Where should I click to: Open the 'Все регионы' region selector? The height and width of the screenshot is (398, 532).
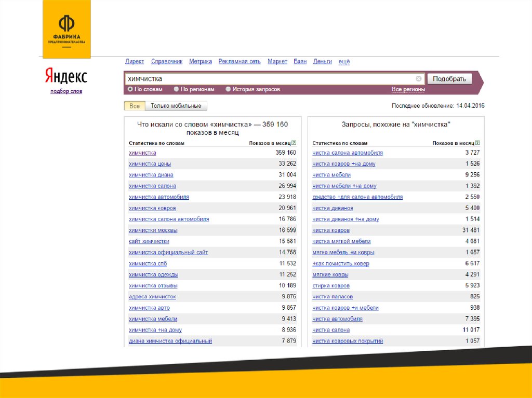pyautogui.click(x=408, y=89)
